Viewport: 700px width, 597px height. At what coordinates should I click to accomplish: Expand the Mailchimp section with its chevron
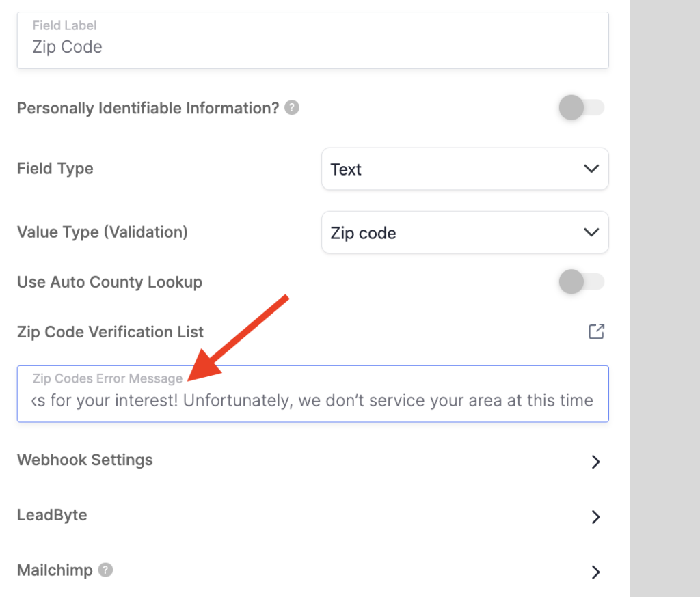click(x=595, y=571)
